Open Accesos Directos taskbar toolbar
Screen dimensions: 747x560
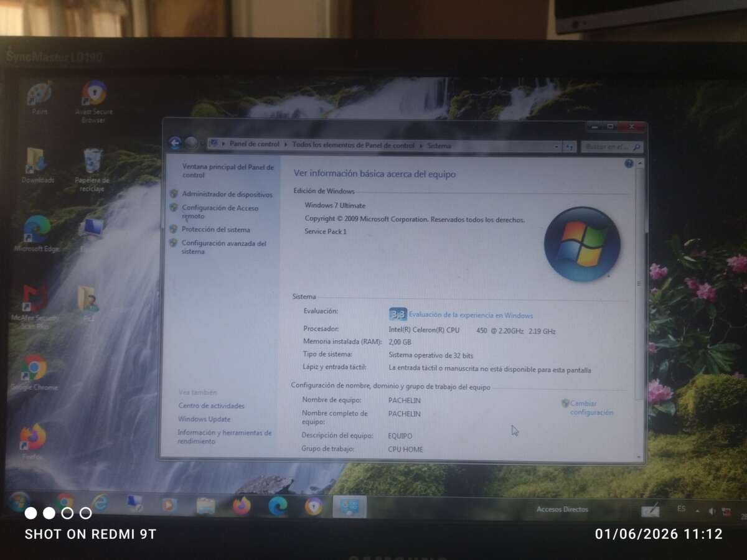(x=562, y=509)
